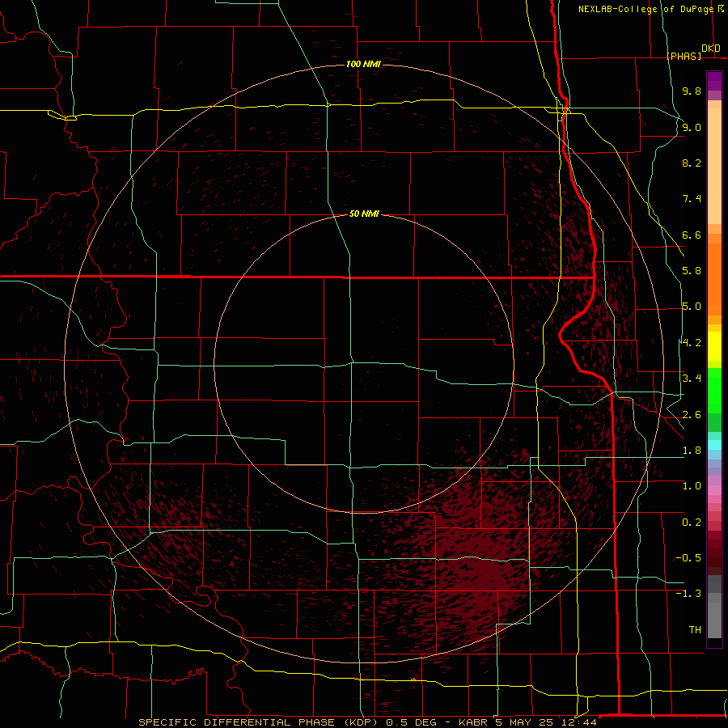Image resolution: width=728 pixels, height=728 pixels.
Task: Click the "TH" label on the scale
Action: click(x=695, y=630)
